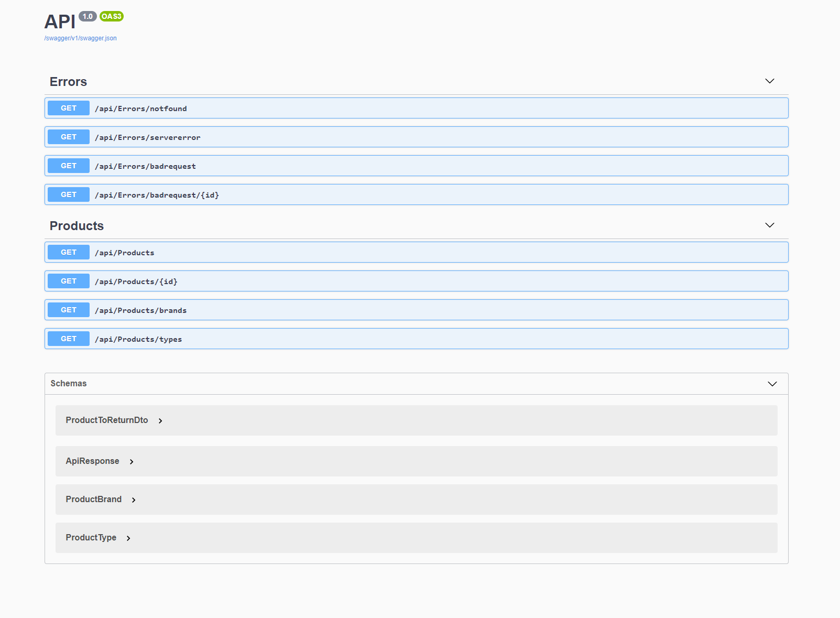Collapse the Products section chevron
The height and width of the screenshot is (618, 840).
(x=769, y=225)
